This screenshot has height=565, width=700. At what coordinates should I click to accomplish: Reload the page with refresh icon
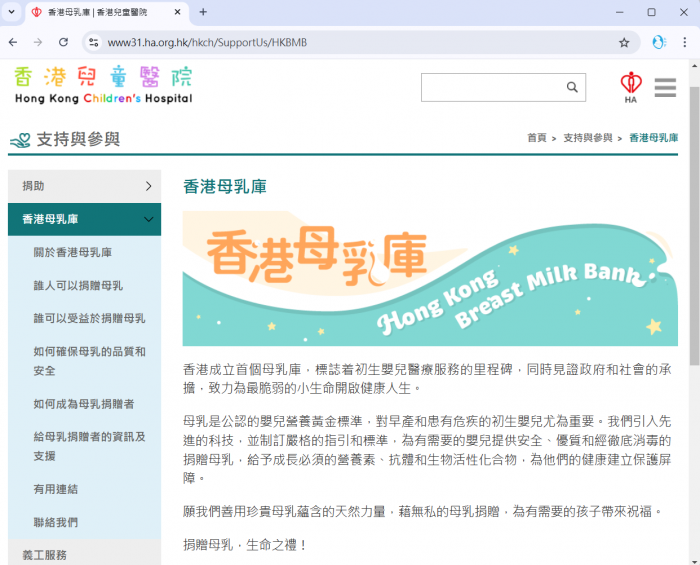click(63, 42)
